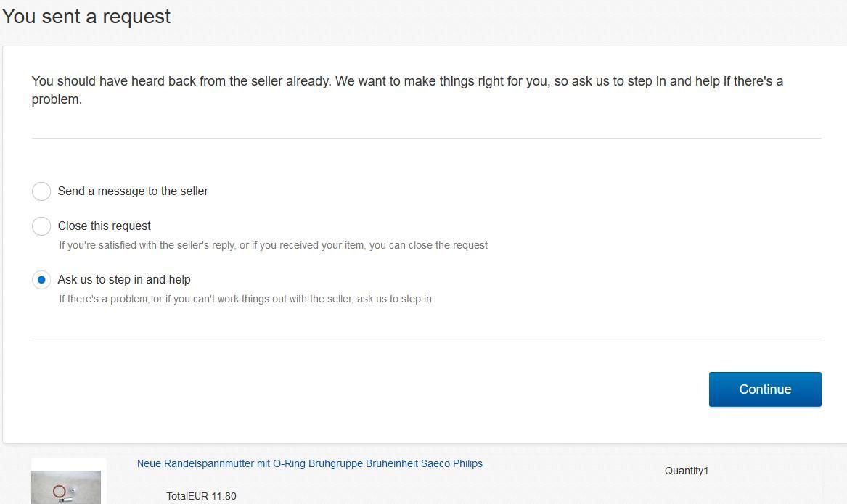
Task: Click the product thumbnail image
Action: (66, 487)
